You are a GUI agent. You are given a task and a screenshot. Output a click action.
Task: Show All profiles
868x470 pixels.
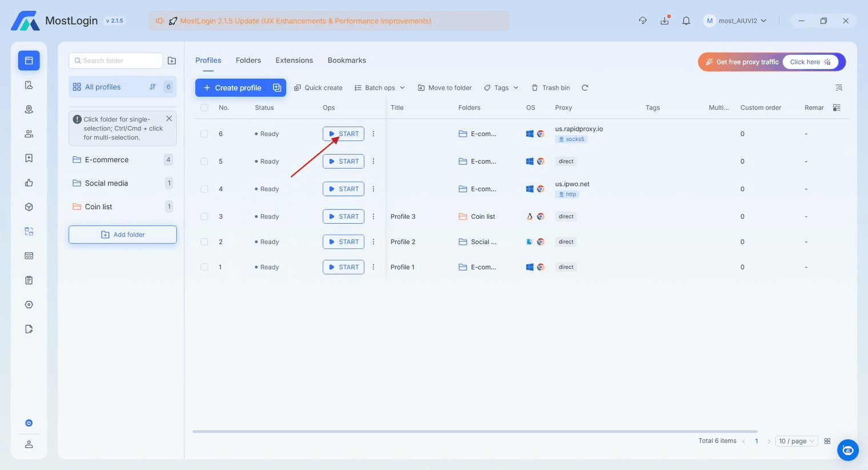pos(122,87)
